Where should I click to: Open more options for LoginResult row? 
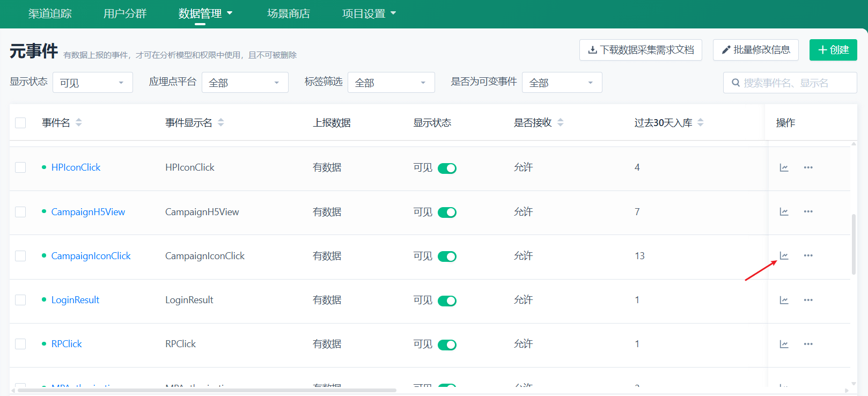pyautogui.click(x=808, y=300)
